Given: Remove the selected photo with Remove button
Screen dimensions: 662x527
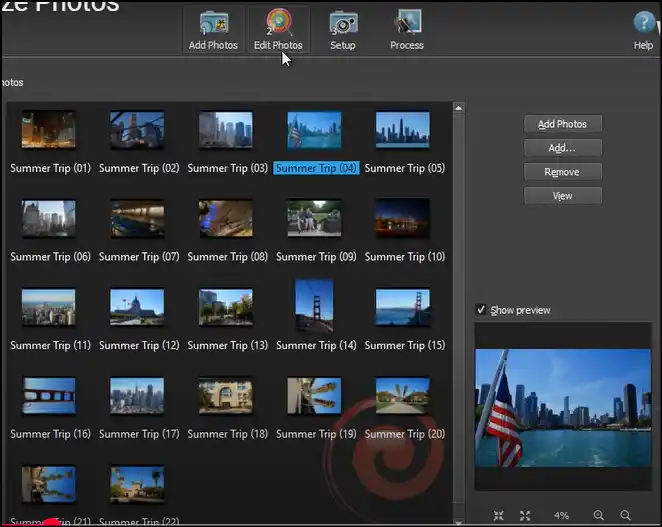Looking at the screenshot, I should [563, 172].
